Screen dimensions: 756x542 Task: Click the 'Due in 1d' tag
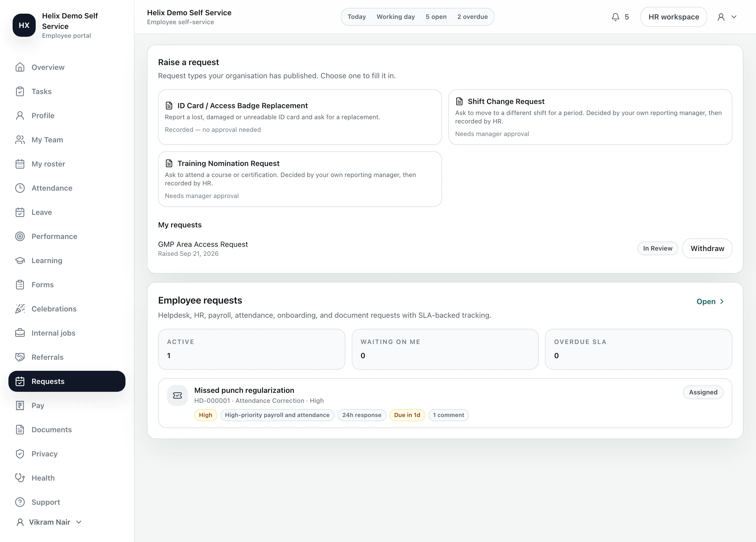pos(407,415)
